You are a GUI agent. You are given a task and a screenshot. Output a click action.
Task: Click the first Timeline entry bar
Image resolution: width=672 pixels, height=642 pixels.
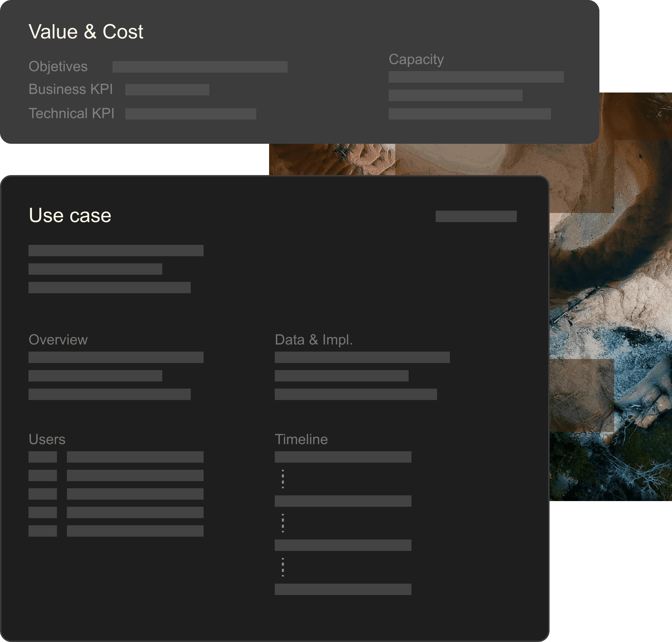[343, 457]
